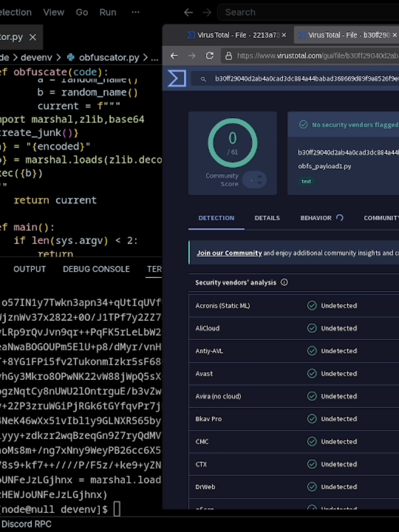Viewport: 399px width, 532px height.
Task: Click the AliCloud vendor name
Action: click(207, 328)
